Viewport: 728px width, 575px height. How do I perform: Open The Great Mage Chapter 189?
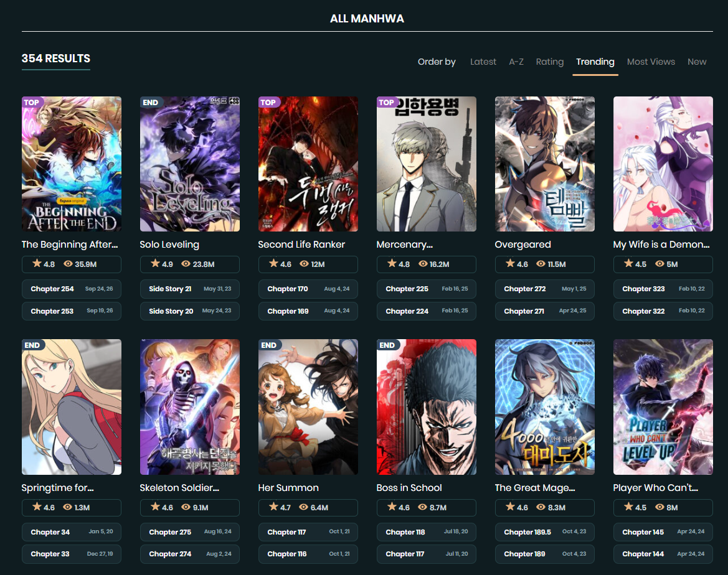coord(545,554)
